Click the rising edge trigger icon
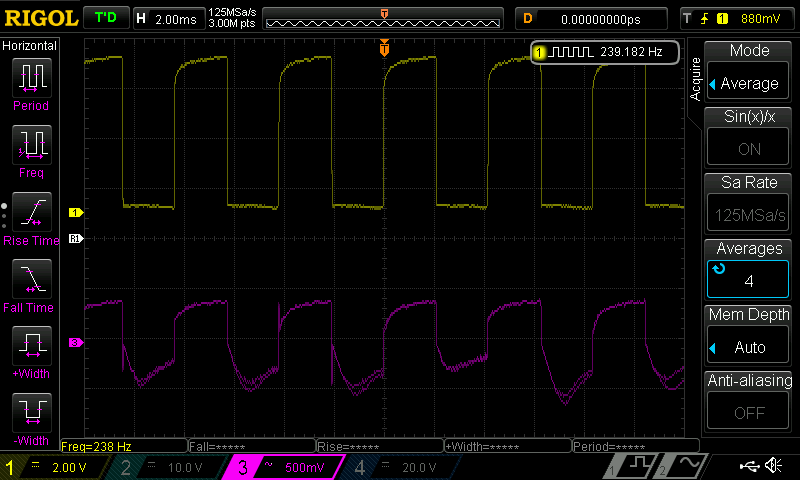The height and width of the screenshot is (480, 800). tap(705, 19)
